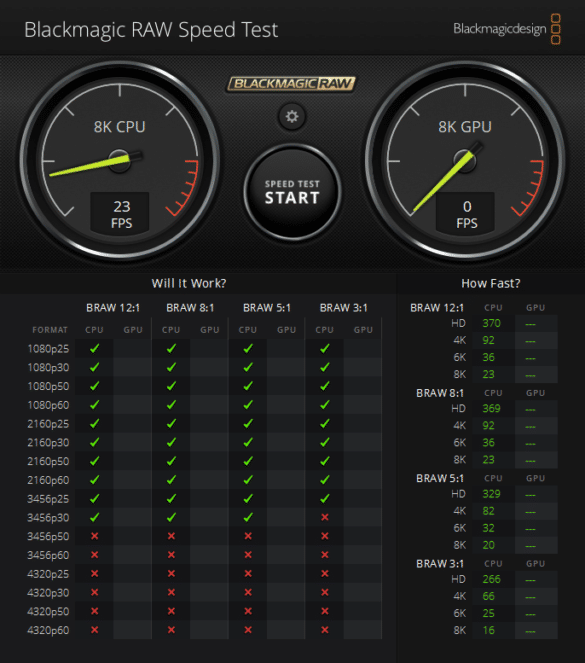Click the Blackmagicdesign logo
Image resolution: width=585 pixels, height=663 pixels.
(507, 29)
